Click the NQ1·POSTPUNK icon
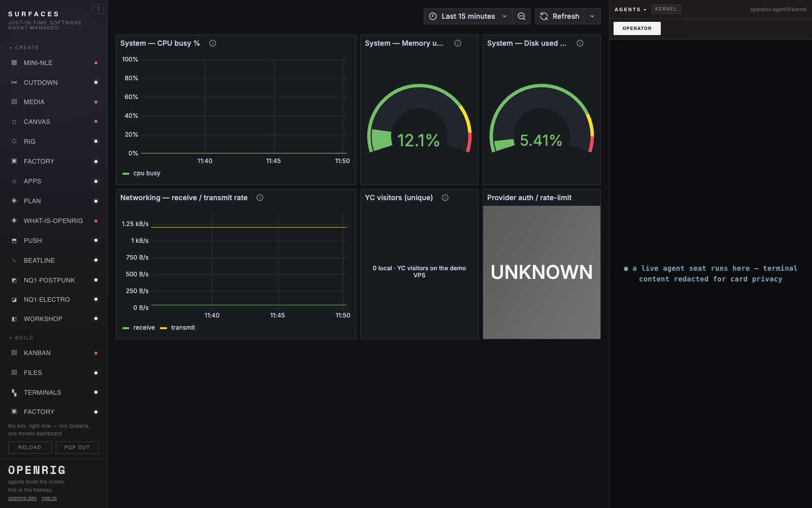This screenshot has height=508, width=812. coord(14,280)
